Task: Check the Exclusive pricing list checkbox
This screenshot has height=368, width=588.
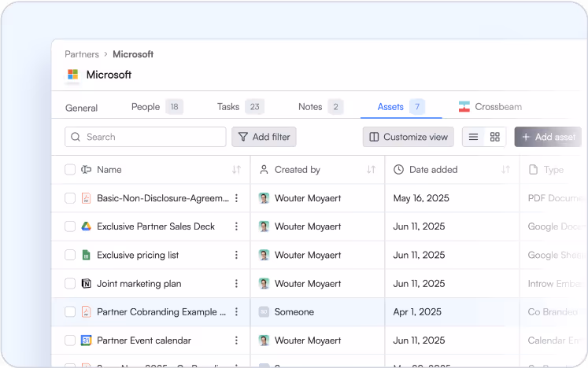Action: pyautogui.click(x=70, y=255)
